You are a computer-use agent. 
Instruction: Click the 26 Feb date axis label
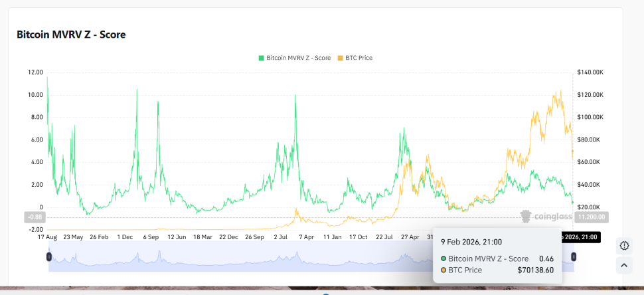[99, 237]
